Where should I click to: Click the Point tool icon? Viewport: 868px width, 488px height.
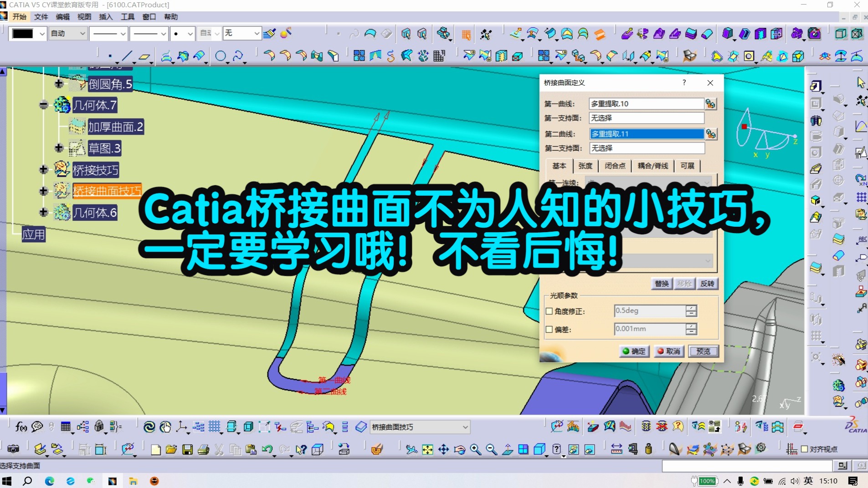(x=110, y=56)
